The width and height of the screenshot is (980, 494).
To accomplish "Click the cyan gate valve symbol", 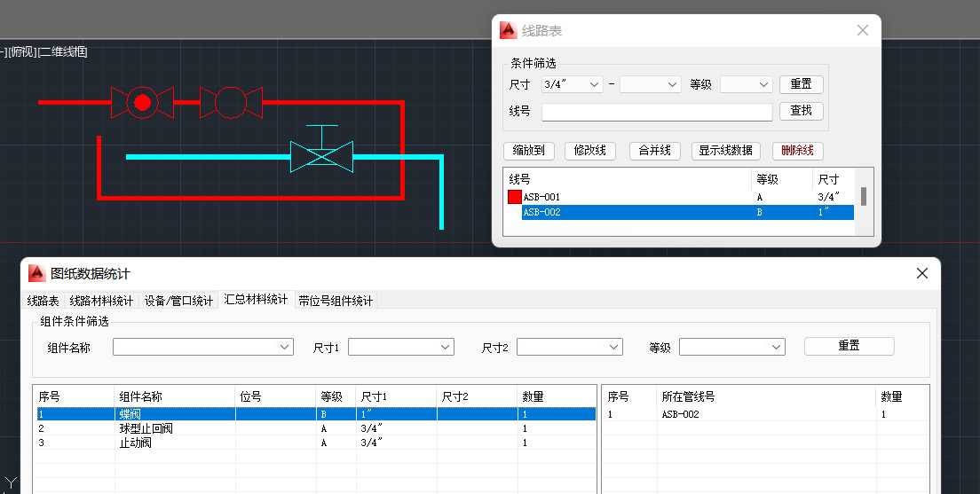I will 320,157.
